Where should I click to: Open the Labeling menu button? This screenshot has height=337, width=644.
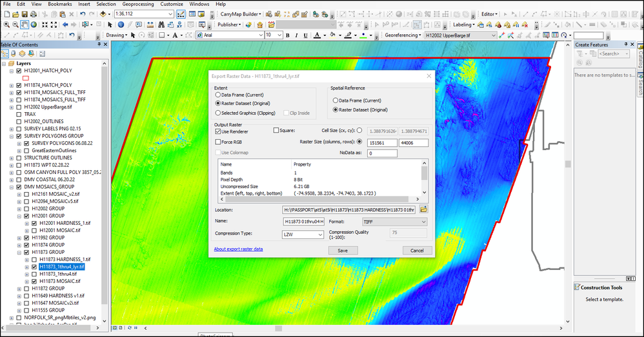pos(463,24)
